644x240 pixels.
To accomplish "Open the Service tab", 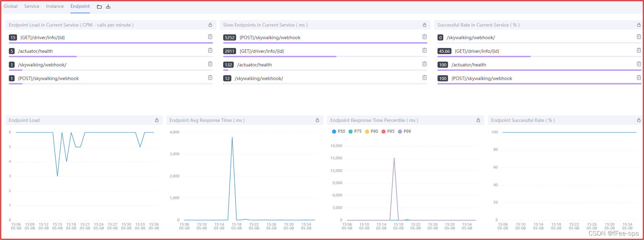I will click(32, 6).
